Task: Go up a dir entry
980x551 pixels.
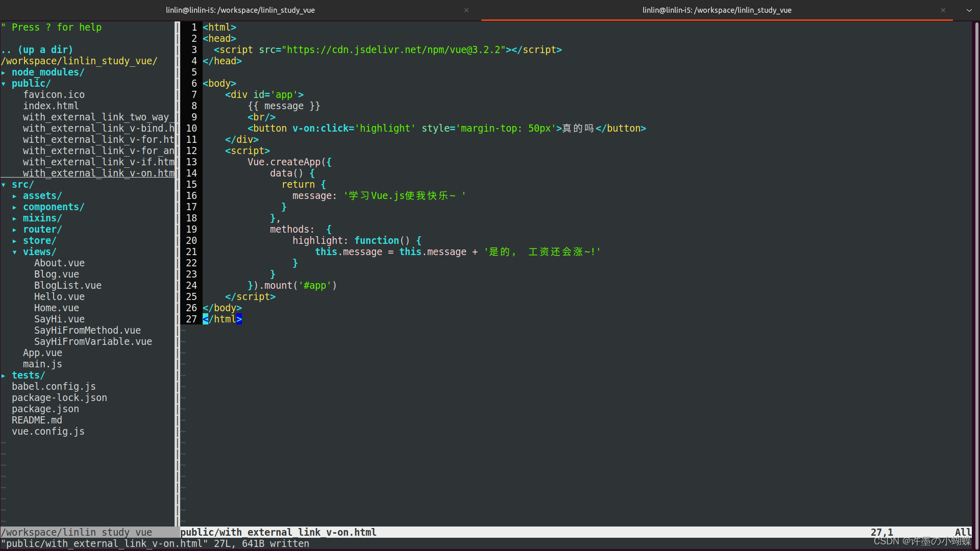Action: tap(37, 50)
